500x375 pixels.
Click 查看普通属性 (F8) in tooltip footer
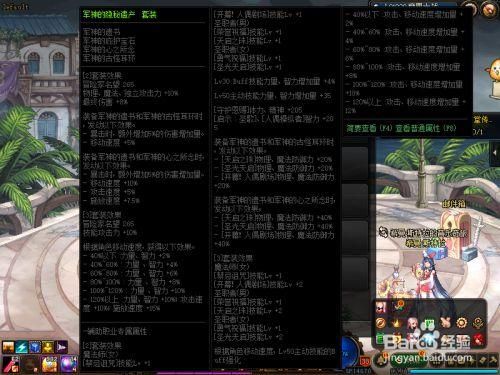[x=425, y=128]
